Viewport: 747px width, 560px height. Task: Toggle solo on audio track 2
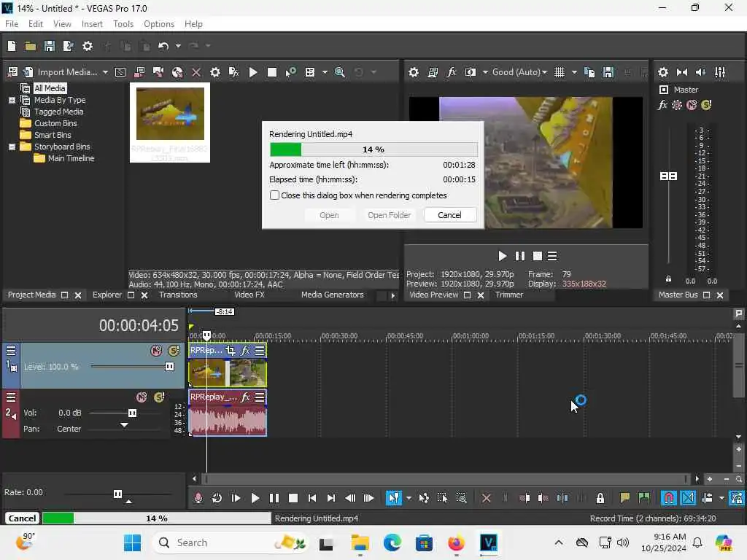159,397
